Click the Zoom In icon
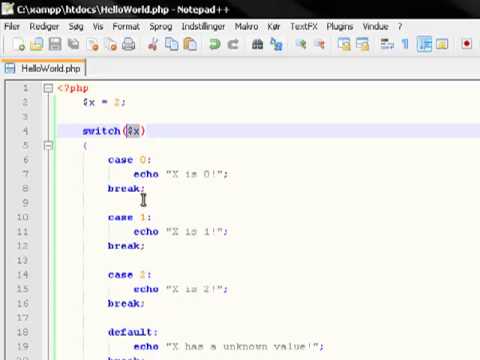The height and width of the screenshot is (360, 480). pyautogui.click(x=301, y=44)
